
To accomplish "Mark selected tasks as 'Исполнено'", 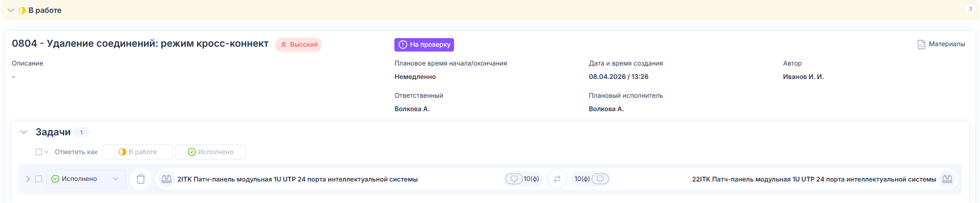I will pyautogui.click(x=211, y=152).
